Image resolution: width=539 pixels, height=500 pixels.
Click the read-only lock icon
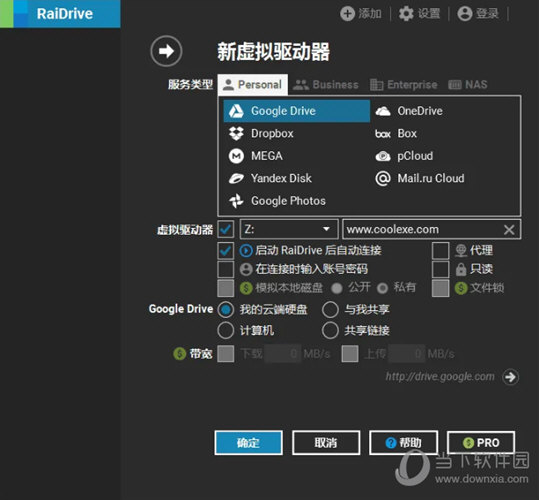pyautogui.click(x=461, y=269)
